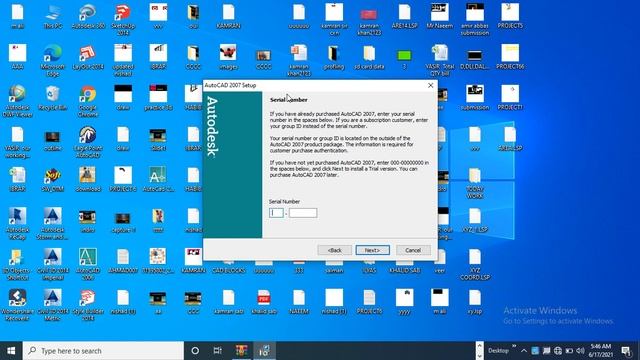Select the Style Builder 2014 shortcut
Image resolution: width=640 pixels, height=360 pixels.
[88, 305]
